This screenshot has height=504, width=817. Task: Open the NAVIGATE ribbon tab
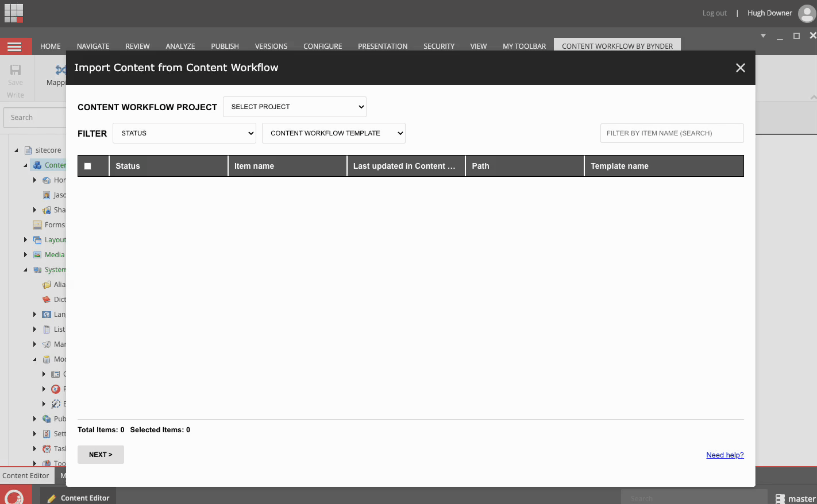[x=93, y=46]
